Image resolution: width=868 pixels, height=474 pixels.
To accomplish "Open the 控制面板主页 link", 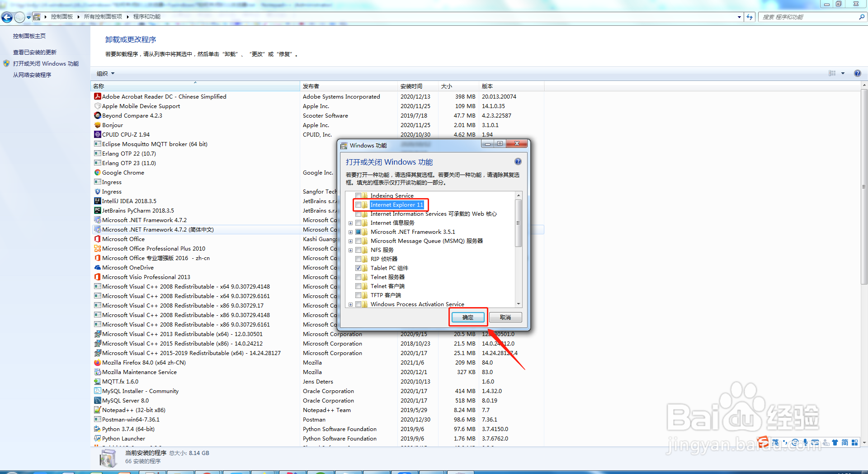I will 29,36.
